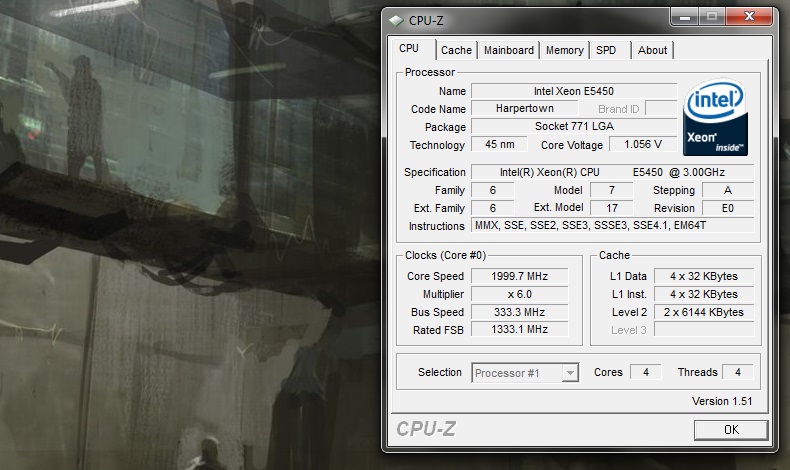
Task: Open the About tab
Action: (x=652, y=50)
